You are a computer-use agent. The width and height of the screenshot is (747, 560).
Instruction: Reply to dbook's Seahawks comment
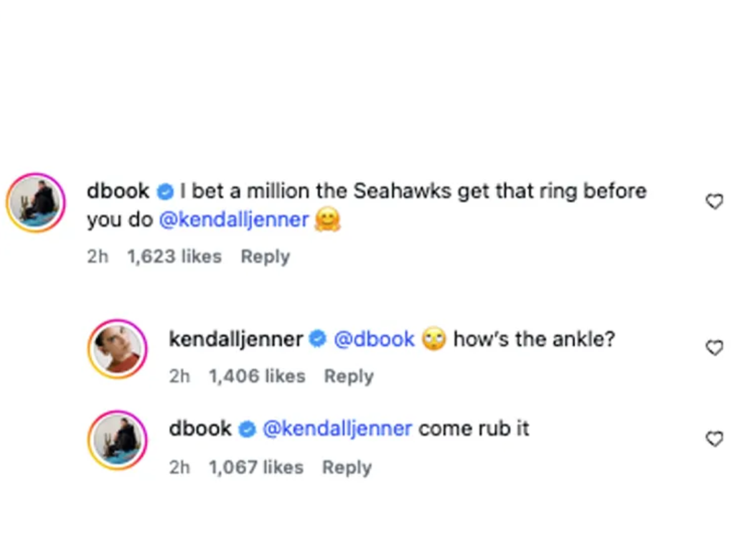point(265,256)
